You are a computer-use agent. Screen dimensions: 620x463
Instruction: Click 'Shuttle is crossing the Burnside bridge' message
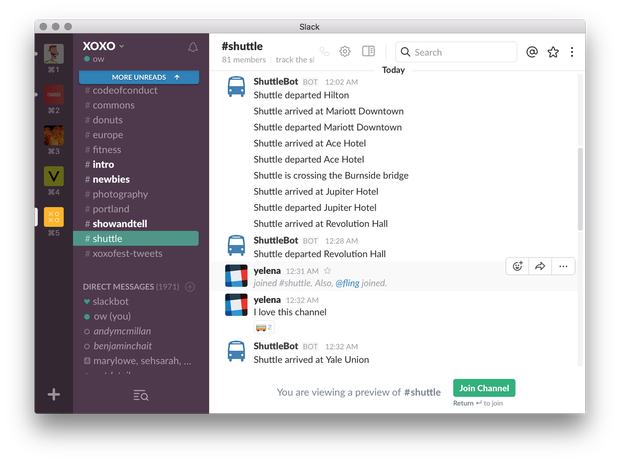(331, 176)
